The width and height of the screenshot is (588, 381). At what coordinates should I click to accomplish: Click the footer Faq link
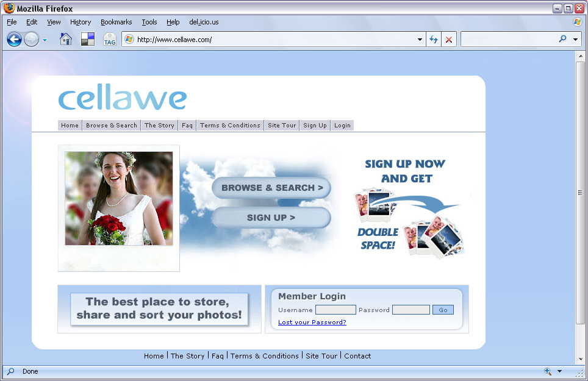coord(218,356)
